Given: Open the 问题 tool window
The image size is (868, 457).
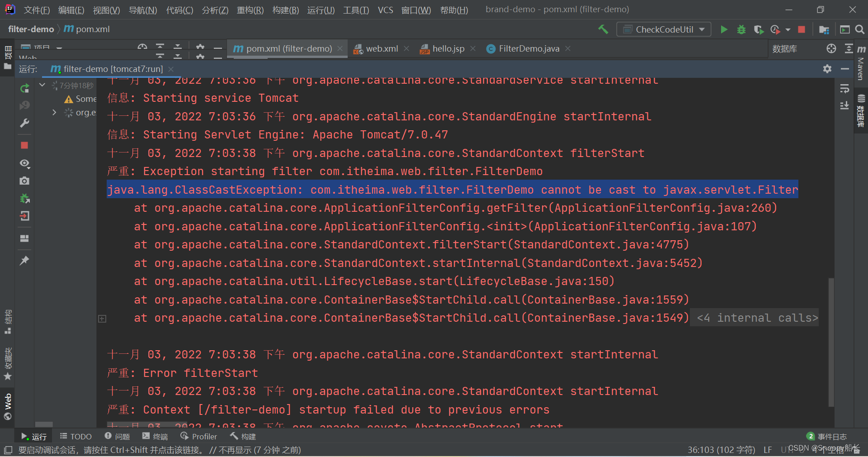Looking at the screenshot, I should (117, 436).
